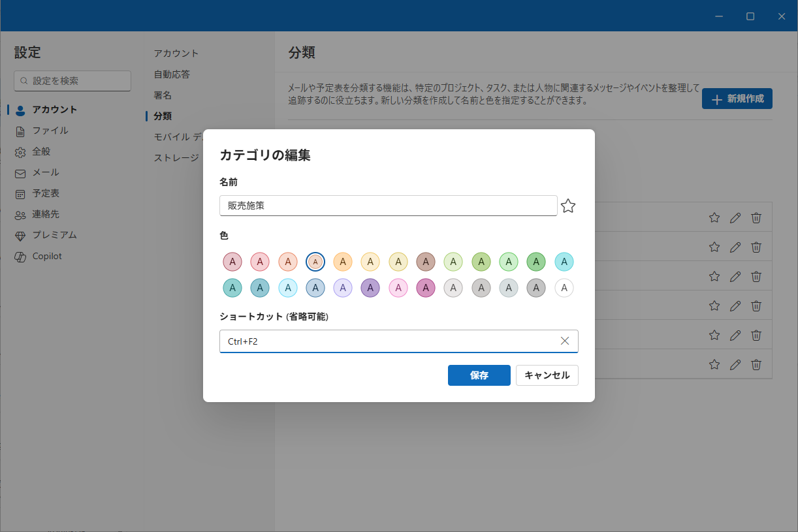
Task: Click the pencil icon to edit the first category
Action: [x=735, y=217]
